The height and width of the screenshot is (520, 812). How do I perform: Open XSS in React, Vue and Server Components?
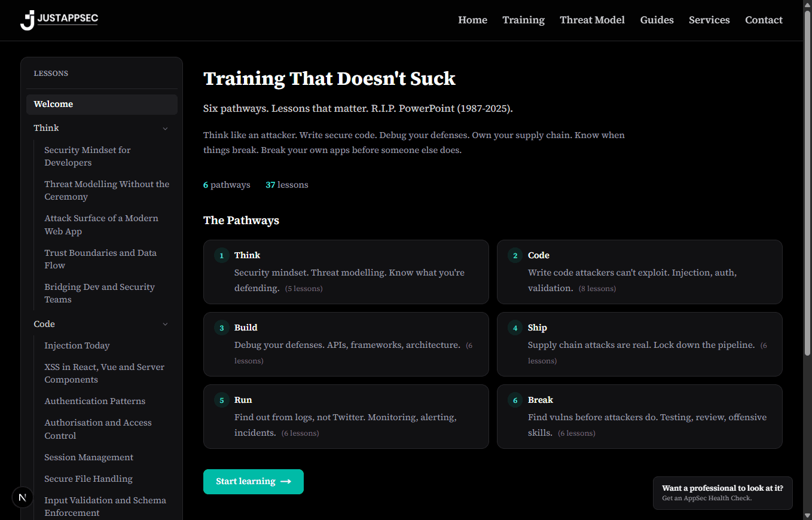pyautogui.click(x=104, y=373)
